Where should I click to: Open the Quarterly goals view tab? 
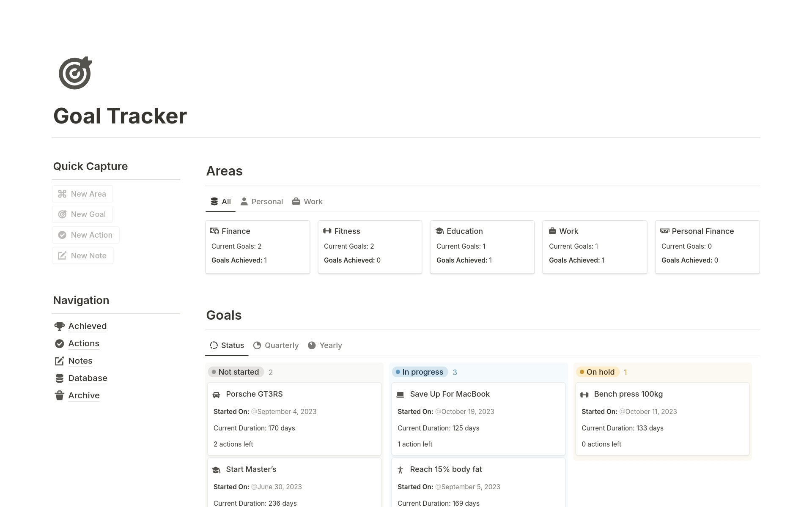coord(276,345)
